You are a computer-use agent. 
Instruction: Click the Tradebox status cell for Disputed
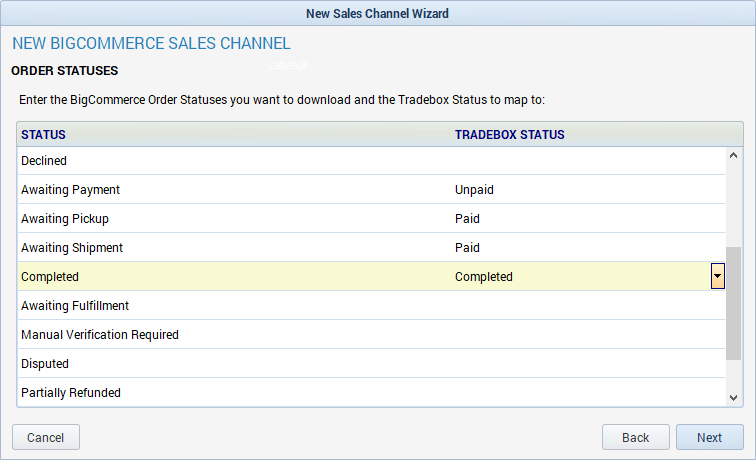pyautogui.click(x=588, y=363)
